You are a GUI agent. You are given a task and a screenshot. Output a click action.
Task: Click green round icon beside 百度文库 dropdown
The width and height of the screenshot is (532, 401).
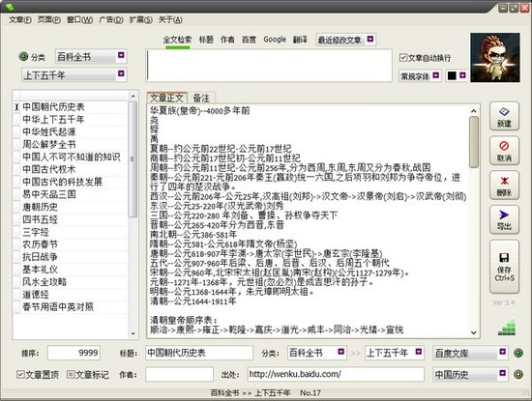pos(518,354)
